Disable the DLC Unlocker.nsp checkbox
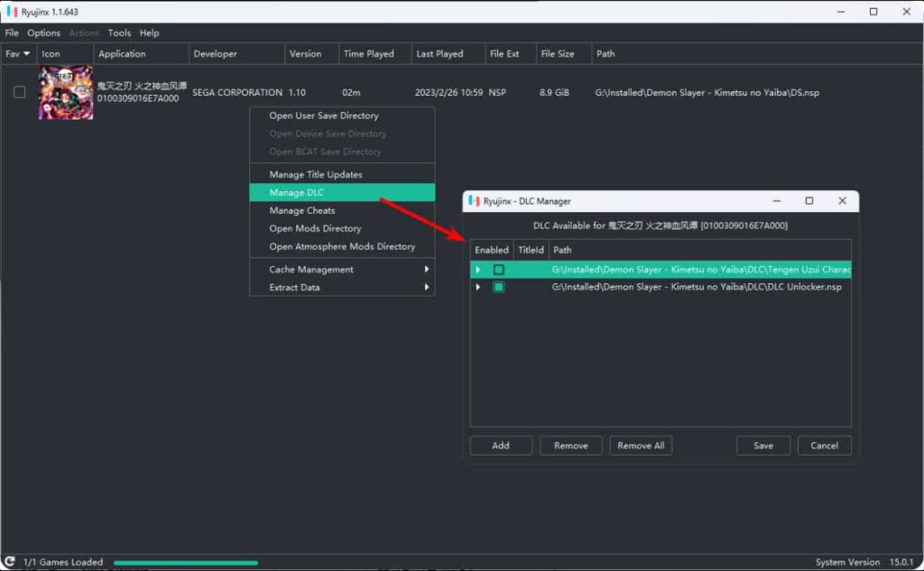The height and width of the screenshot is (571, 924). click(499, 287)
